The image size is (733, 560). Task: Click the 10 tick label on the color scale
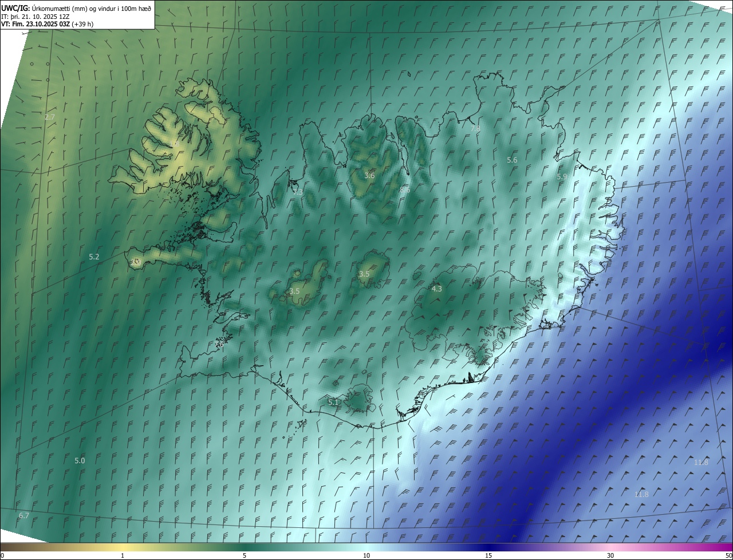click(x=366, y=556)
